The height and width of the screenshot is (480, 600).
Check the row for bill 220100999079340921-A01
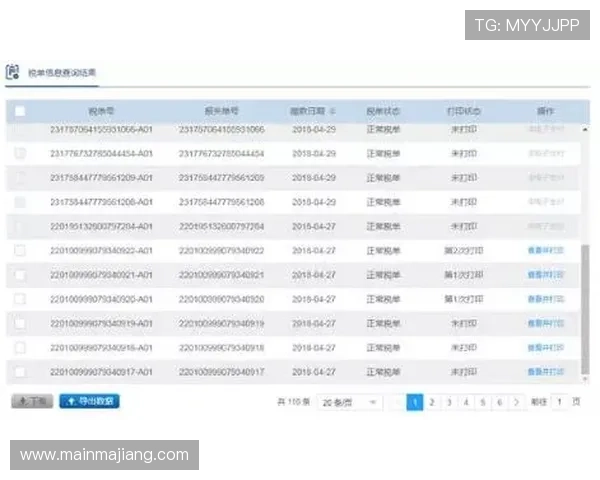(x=20, y=275)
